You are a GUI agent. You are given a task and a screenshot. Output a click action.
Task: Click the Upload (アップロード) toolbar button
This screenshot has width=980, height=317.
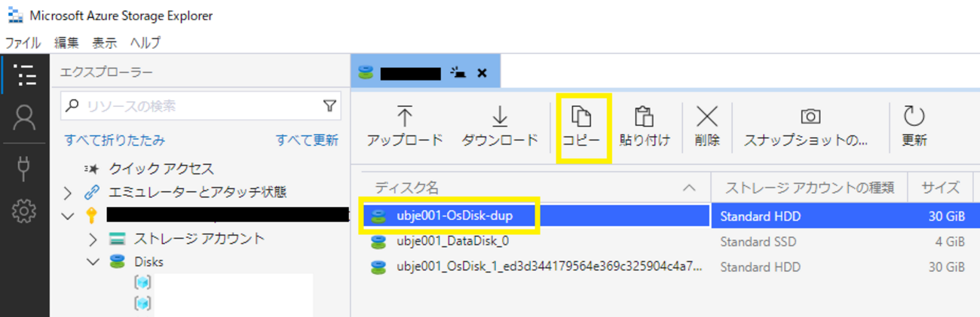[405, 126]
